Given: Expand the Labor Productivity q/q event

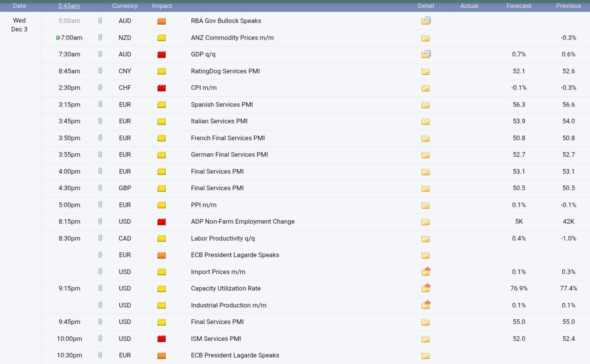Looking at the screenshot, I should (222, 238).
